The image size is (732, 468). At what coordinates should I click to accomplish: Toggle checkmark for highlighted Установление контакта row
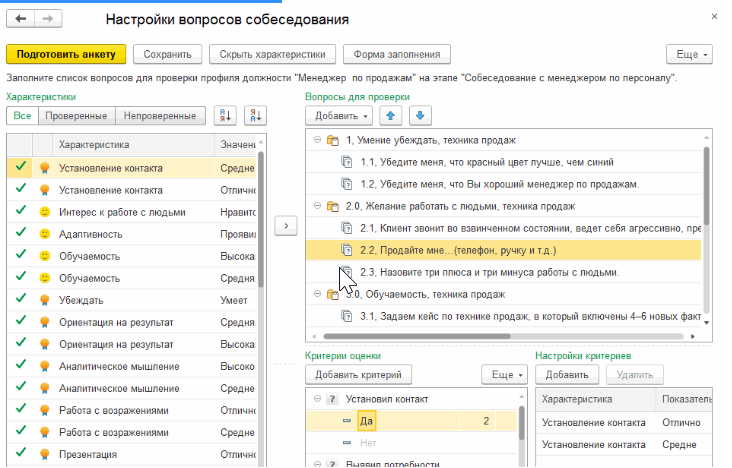click(21, 166)
